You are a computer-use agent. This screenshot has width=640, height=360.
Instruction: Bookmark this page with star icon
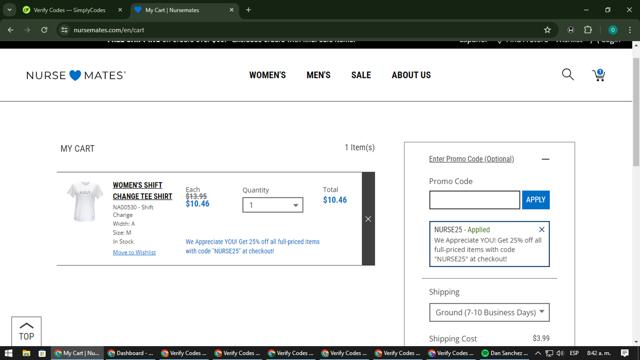547,30
